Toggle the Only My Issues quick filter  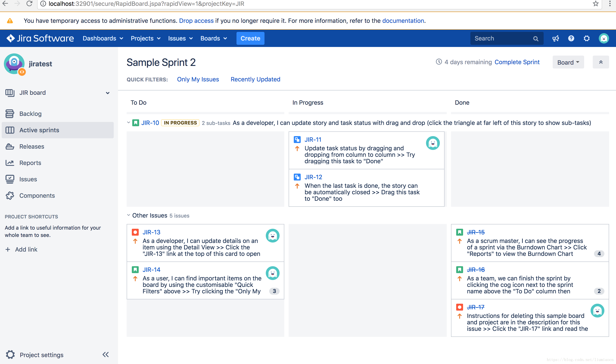[x=198, y=79]
